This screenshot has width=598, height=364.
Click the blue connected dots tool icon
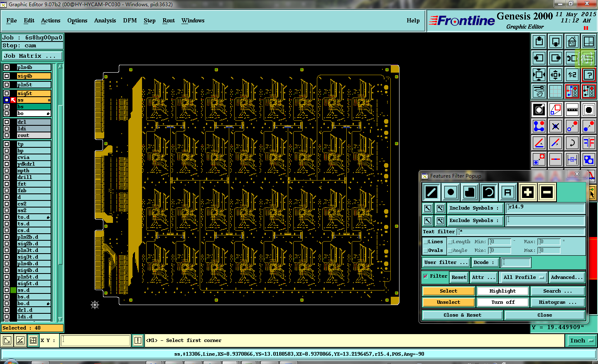539,126
